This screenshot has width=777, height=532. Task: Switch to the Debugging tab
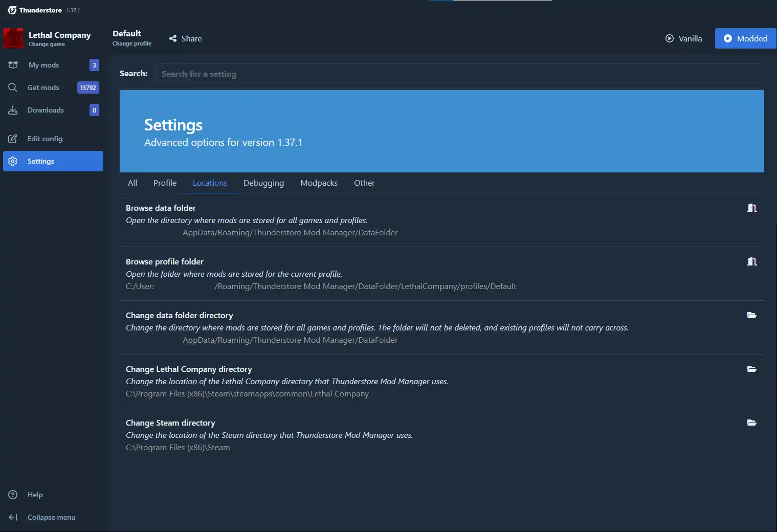tap(263, 183)
